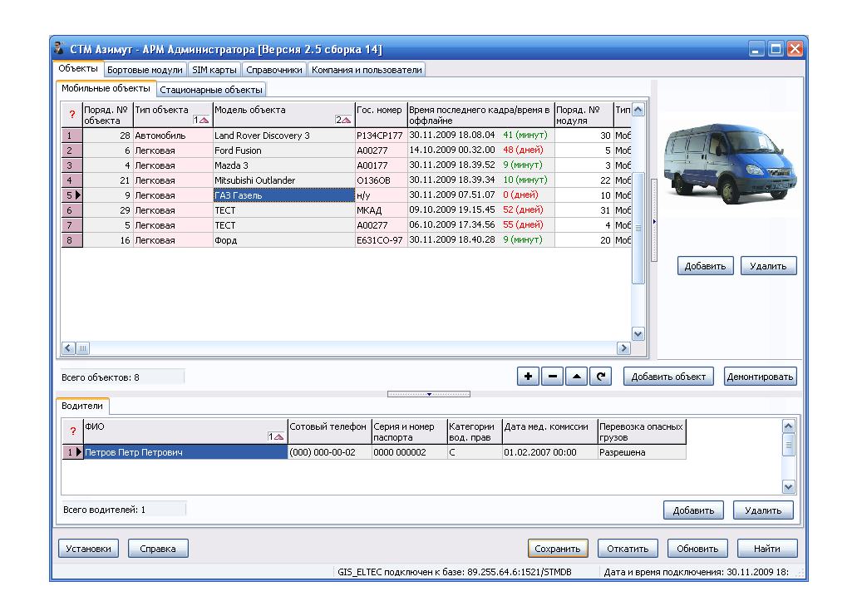The height and width of the screenshot is (616, 857).
Task: Click the Добавить объект button
Action: click(x=668, y=377)
